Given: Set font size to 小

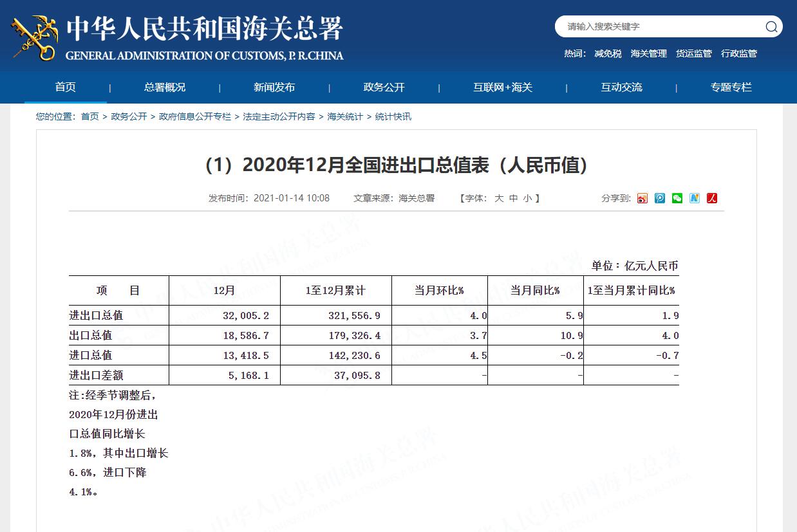Looking at the screenshot, I should click(527, 198).
